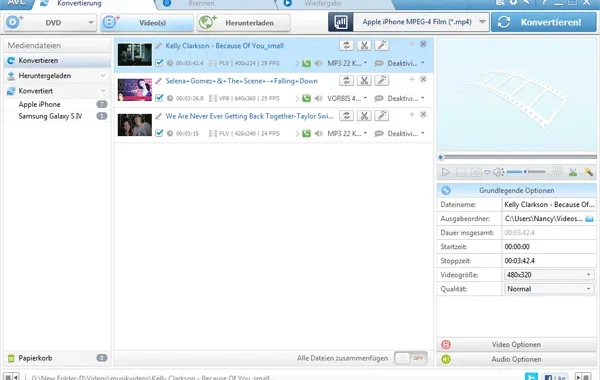The width and height of the screenshot is (600, 380).
Task: Open Deaktivi... subtitle dropdown on Selena Gomez row
Action: [x=406, y=98]
